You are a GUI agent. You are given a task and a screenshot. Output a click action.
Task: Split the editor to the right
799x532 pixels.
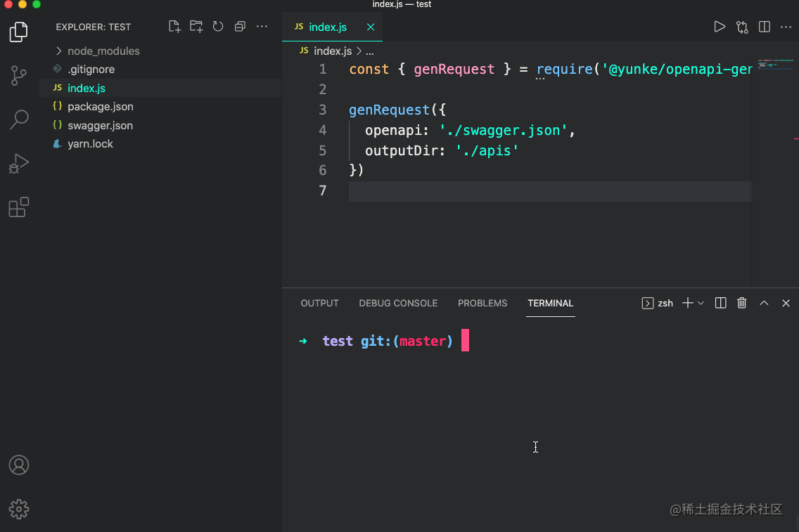point(765,27)
